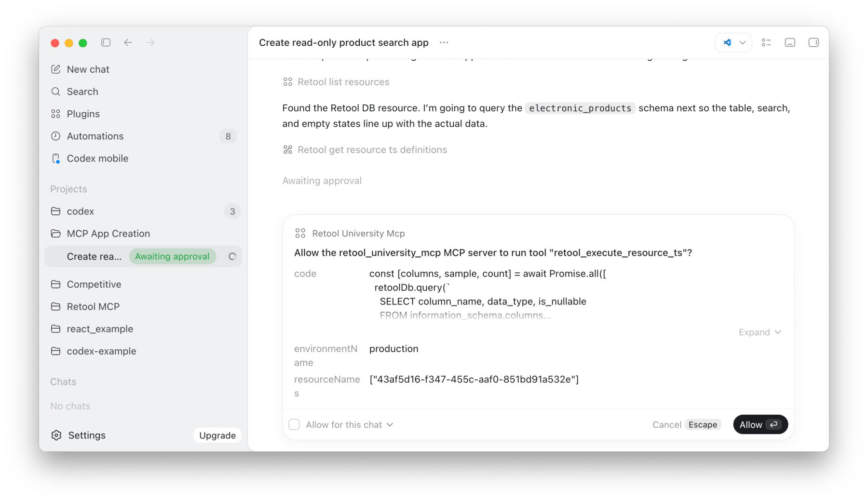Screen dimensions: 868x503
Task: Click the chat title Create read-only product search app
Action: coord(344,42)
